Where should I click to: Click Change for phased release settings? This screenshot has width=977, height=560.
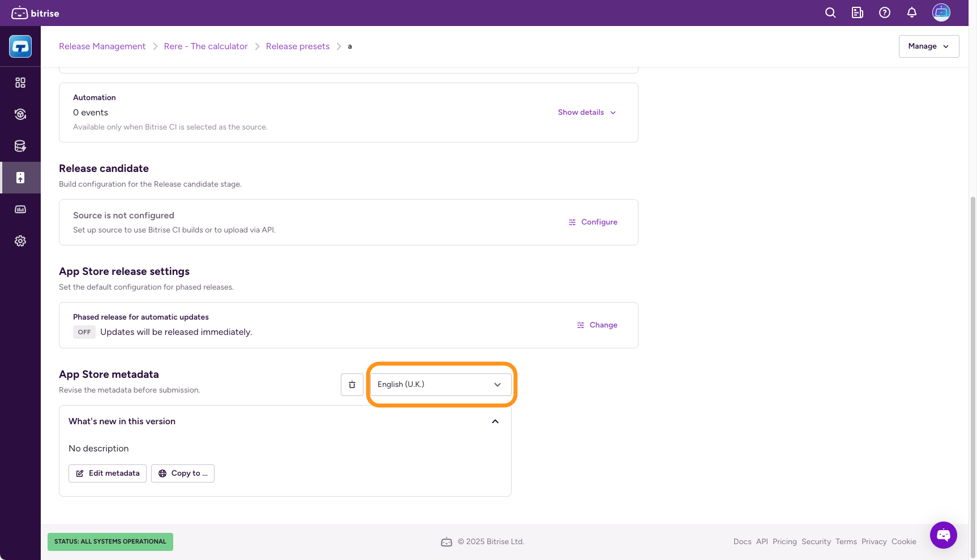(x=597, y=325)
